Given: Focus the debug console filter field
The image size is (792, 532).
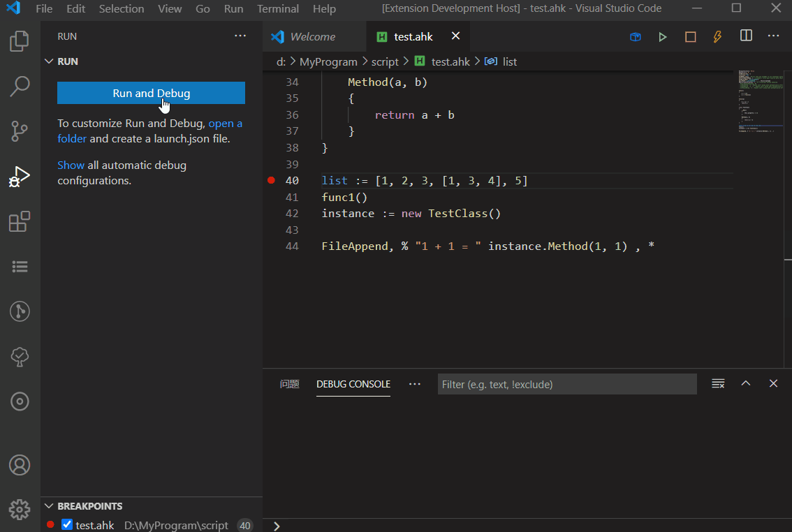Looking at the screenshot, I should click(x=566, y=384).
